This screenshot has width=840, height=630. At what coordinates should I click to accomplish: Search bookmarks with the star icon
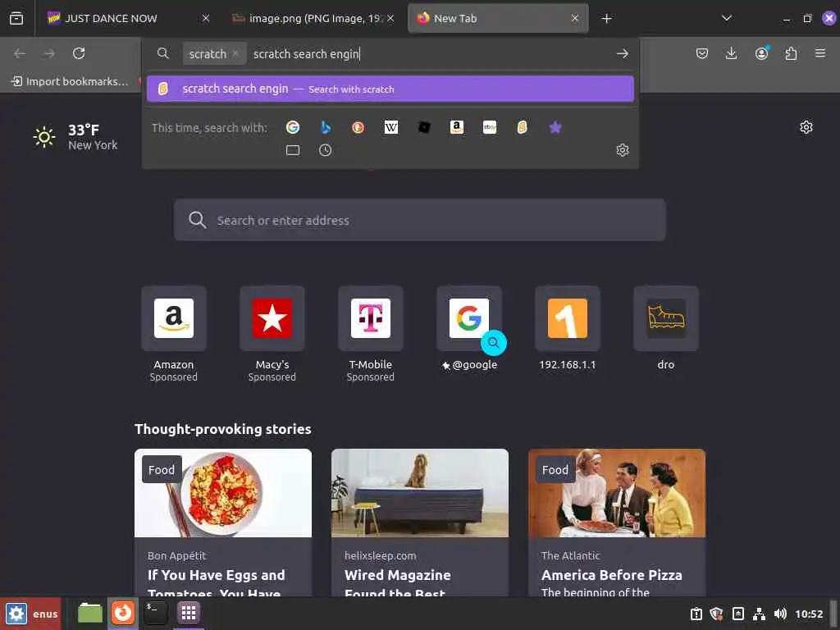pyautogui.click(x=555, y=127)
